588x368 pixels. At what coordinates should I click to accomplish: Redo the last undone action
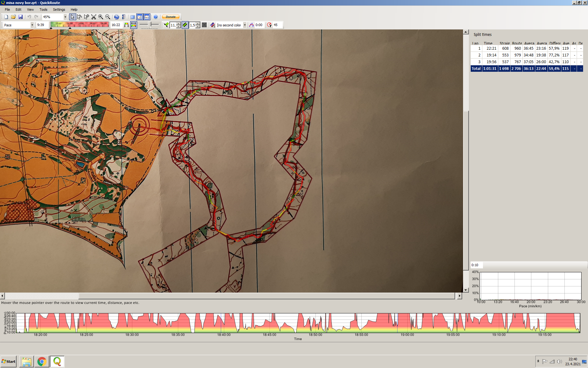tap(36, 17)
